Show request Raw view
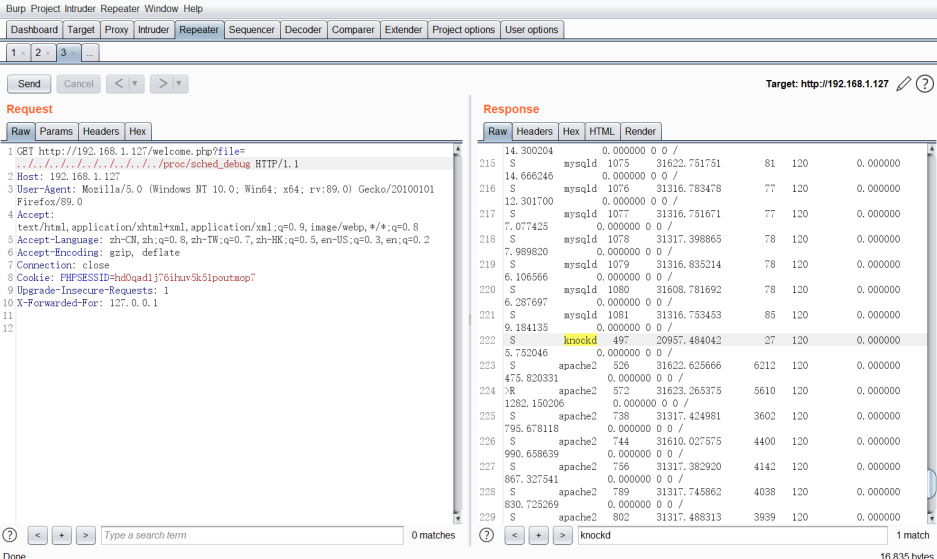937x559 pixels. [x=20, y=131]
